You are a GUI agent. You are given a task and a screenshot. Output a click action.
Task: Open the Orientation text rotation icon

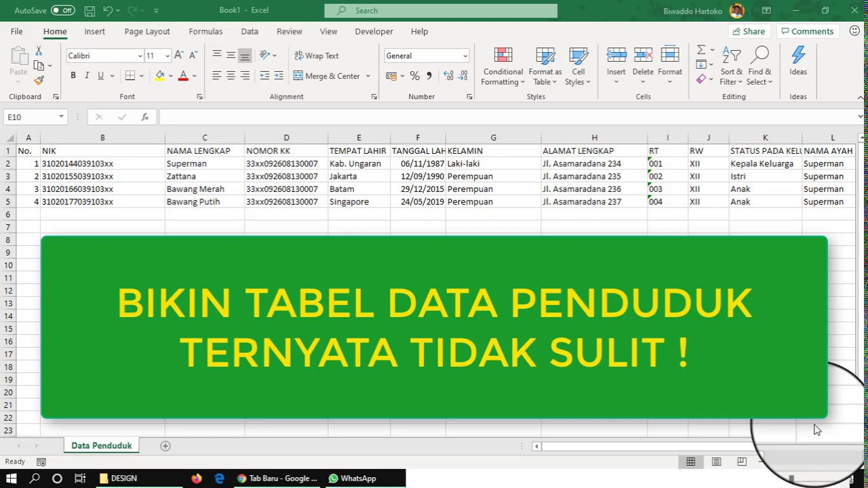(x=264, y=56)
